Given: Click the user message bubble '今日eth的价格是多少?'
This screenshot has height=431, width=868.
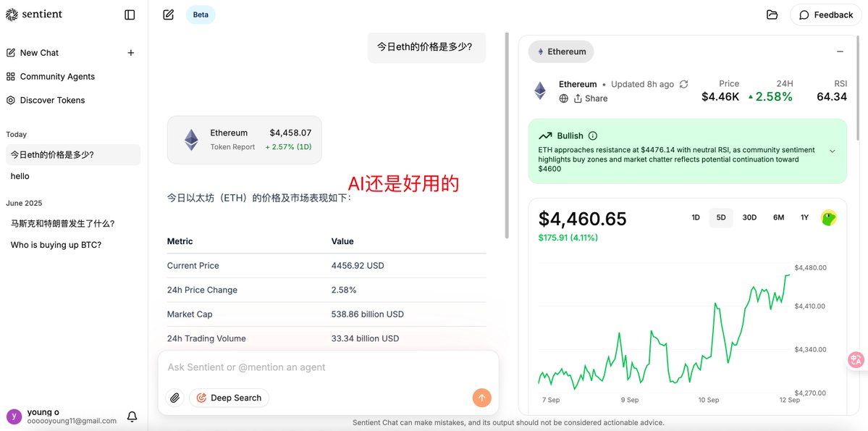Looking at the screenshot, I should coord(427,47).
